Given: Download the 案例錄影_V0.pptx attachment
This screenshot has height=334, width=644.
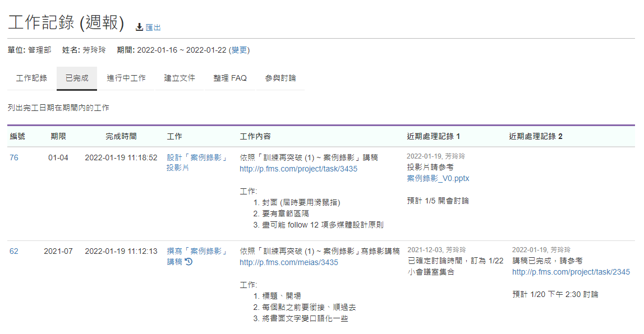Looking at the screenshot, I should 438,179.
